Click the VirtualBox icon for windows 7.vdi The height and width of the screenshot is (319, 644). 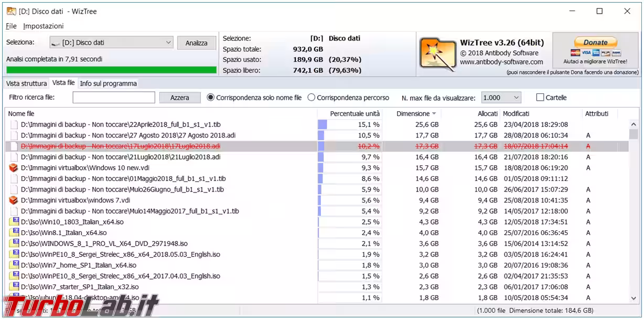tap(14, 200)
